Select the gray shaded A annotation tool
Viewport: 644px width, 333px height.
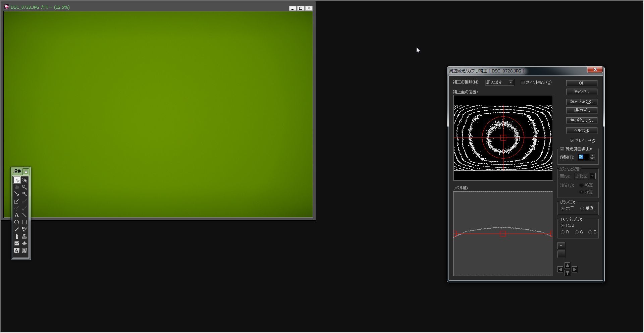point(24,251)
